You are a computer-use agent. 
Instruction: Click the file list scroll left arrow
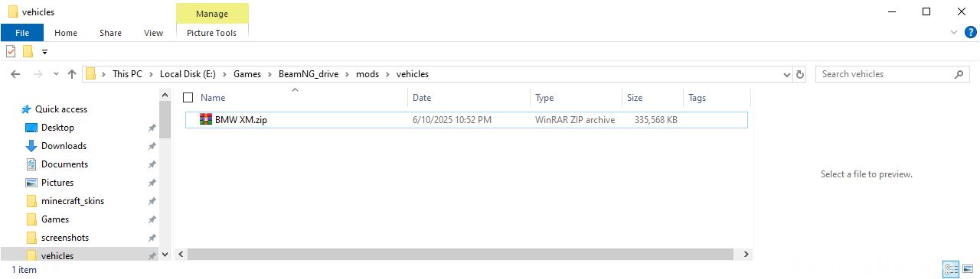coord(181,254)
